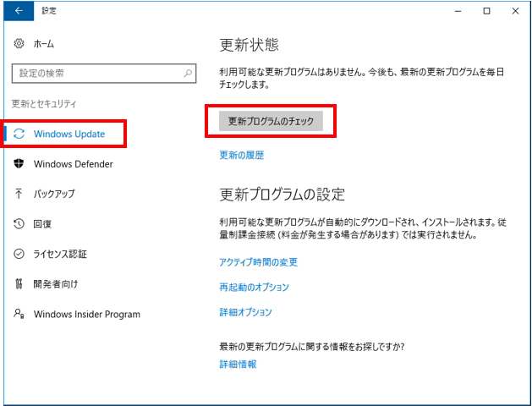Click the Home gear icon
Screen dimensions: 532x406
19,44
